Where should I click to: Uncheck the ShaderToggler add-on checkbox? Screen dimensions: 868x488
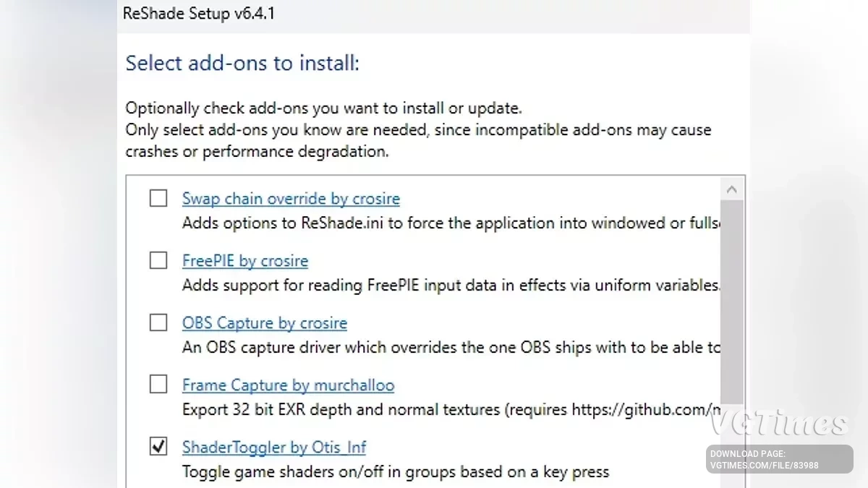point(158,447)
